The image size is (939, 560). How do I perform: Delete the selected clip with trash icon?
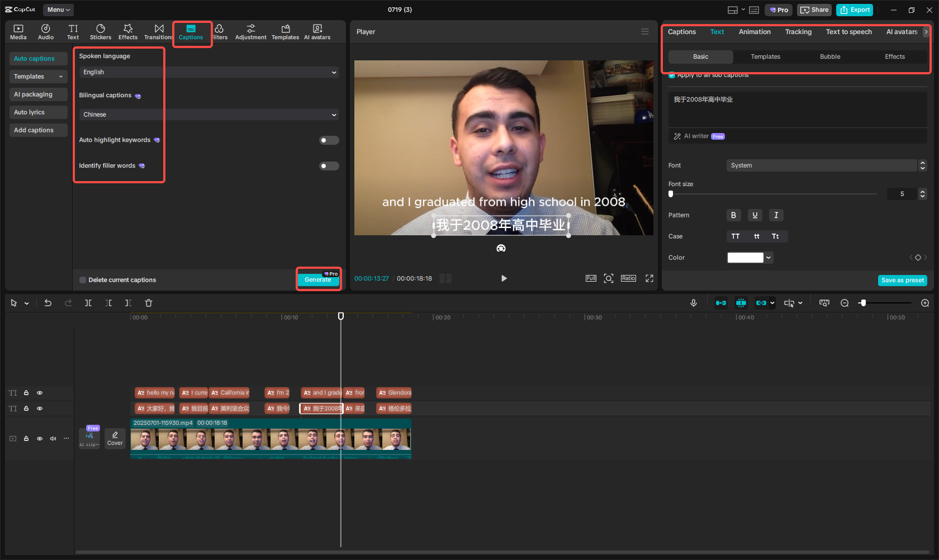149,303
